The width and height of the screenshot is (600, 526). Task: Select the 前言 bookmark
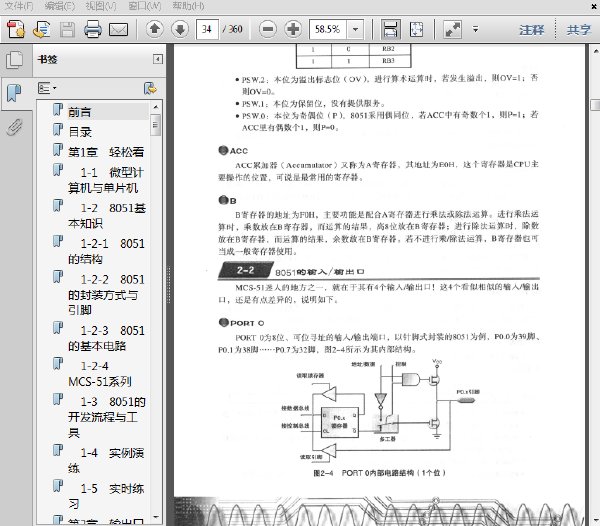pos(80,112)
